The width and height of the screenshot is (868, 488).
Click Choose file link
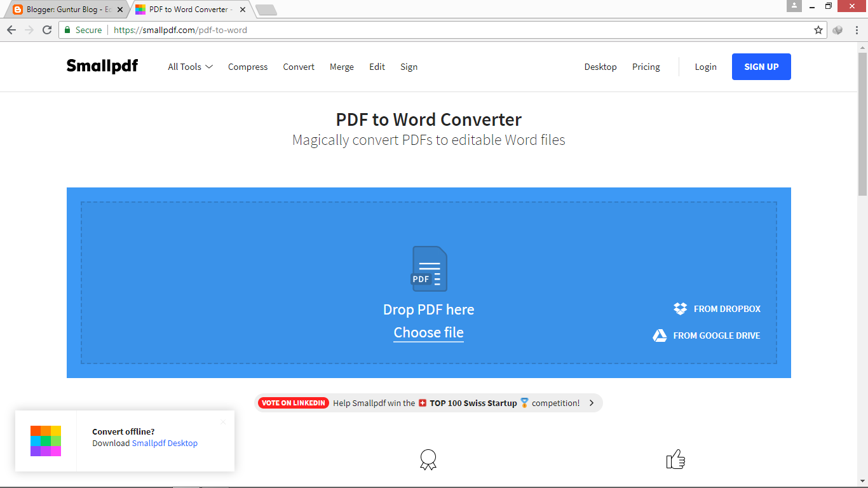[428, 333]
